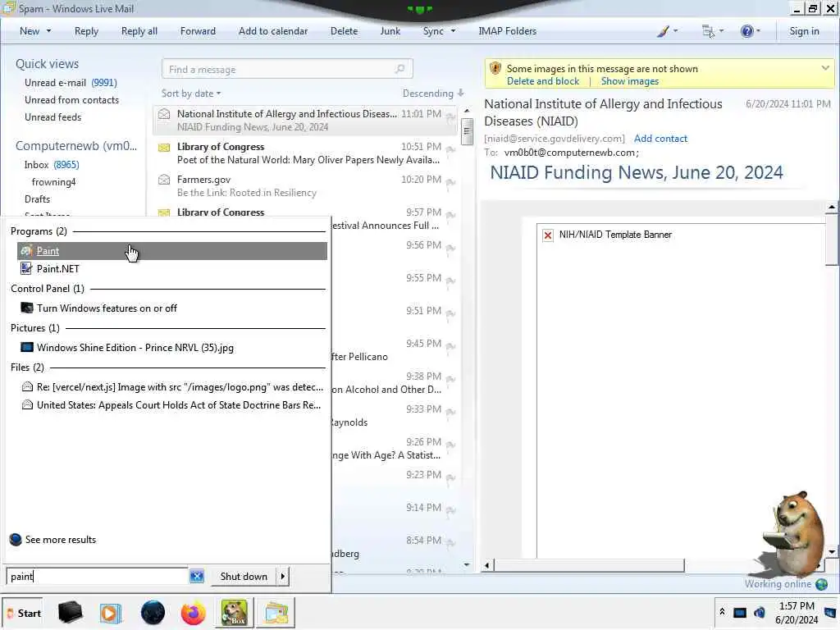This screenshot has width=840, height=630.
Task: Click the Shut down button
Action: [244, 577]
